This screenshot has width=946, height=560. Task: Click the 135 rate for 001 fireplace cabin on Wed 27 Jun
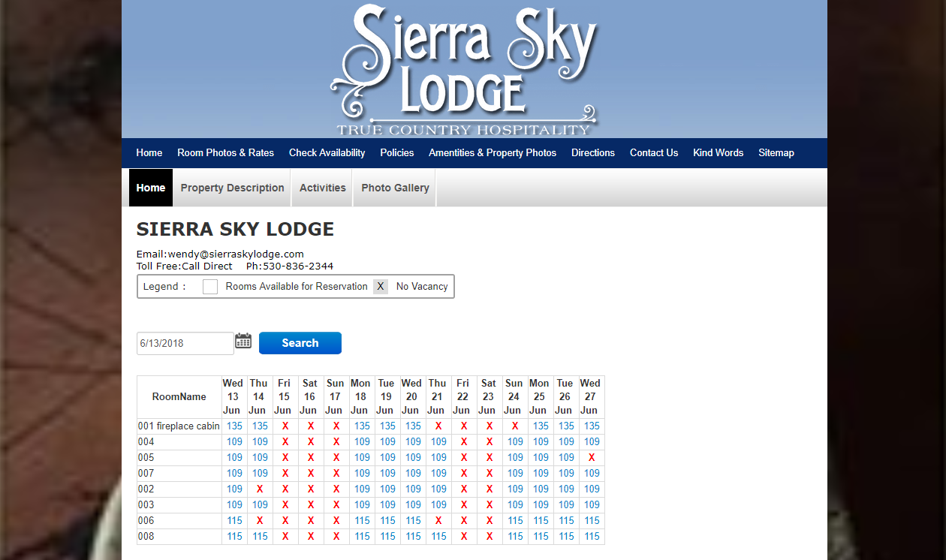[592, 426]
